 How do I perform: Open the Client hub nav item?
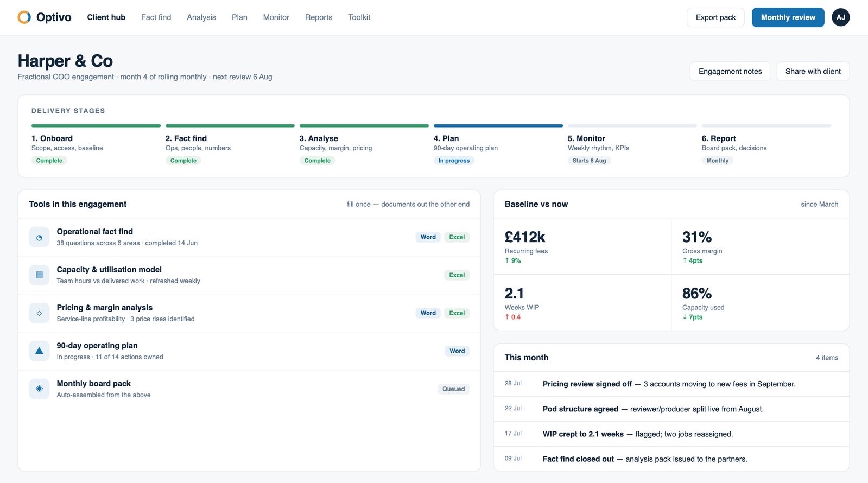[106, 17]
